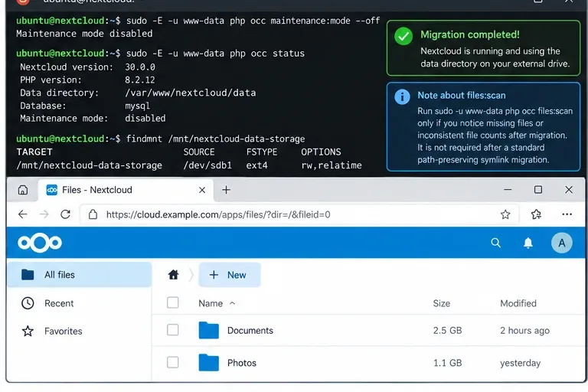Click '/dev/sdb1' in findmnt output
Image resolution: width=588 pixels, height=392 pixels.
pyautogui.click(x=207, y=165)
